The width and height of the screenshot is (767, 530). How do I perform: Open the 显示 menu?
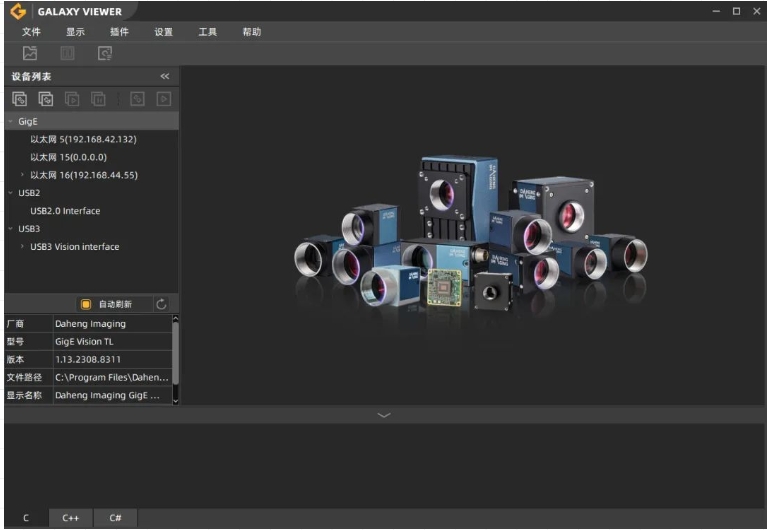75,32
